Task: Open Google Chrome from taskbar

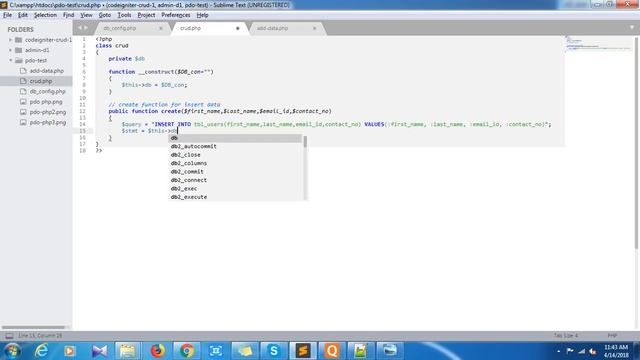Action: point(187,351)
